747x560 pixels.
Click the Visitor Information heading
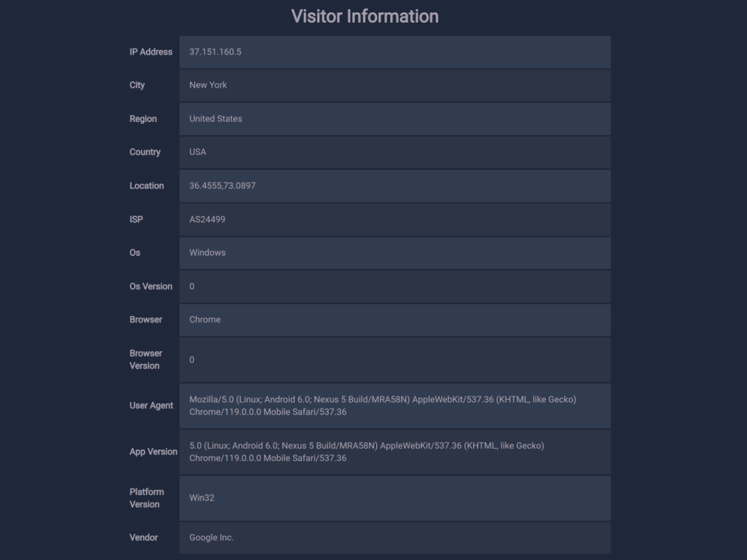coord(365,16)
